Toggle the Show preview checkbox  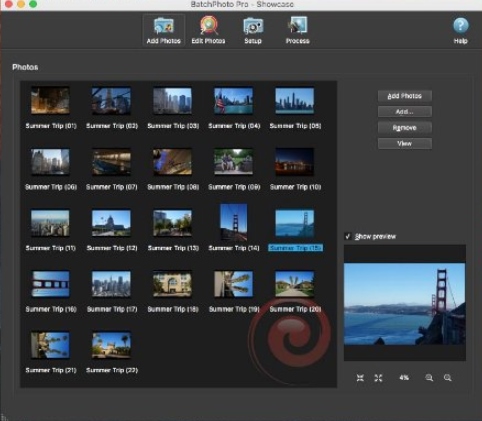(348, 236)
